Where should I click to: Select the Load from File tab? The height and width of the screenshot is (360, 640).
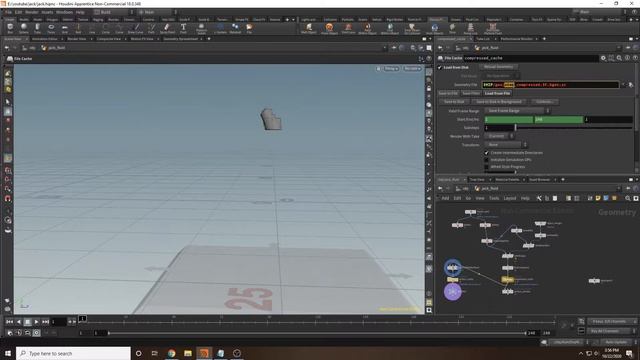[x=497, y=93]
